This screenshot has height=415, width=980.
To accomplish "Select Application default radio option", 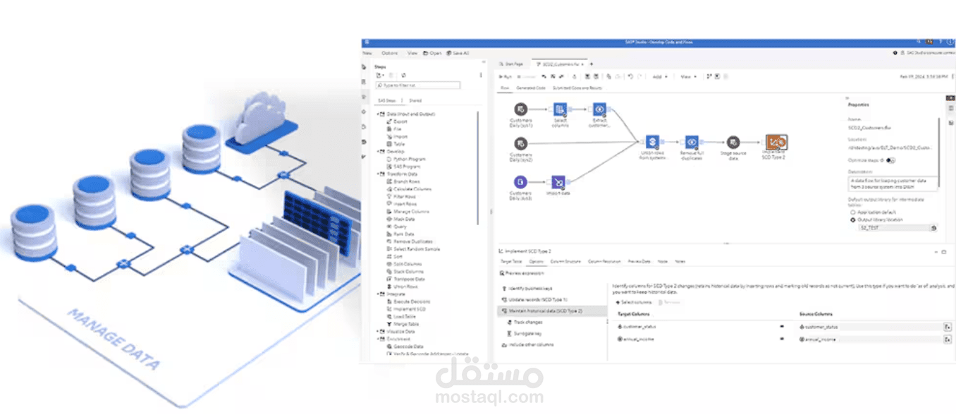I will 853,212.
